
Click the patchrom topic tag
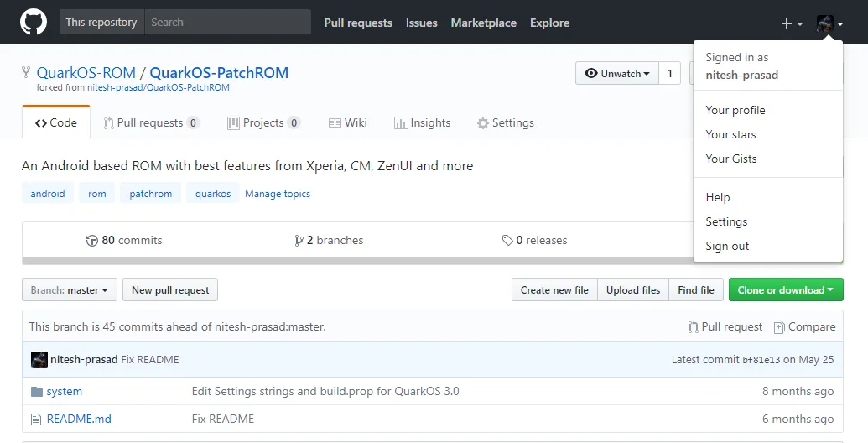pyautogui.click(x=151, y=193)
